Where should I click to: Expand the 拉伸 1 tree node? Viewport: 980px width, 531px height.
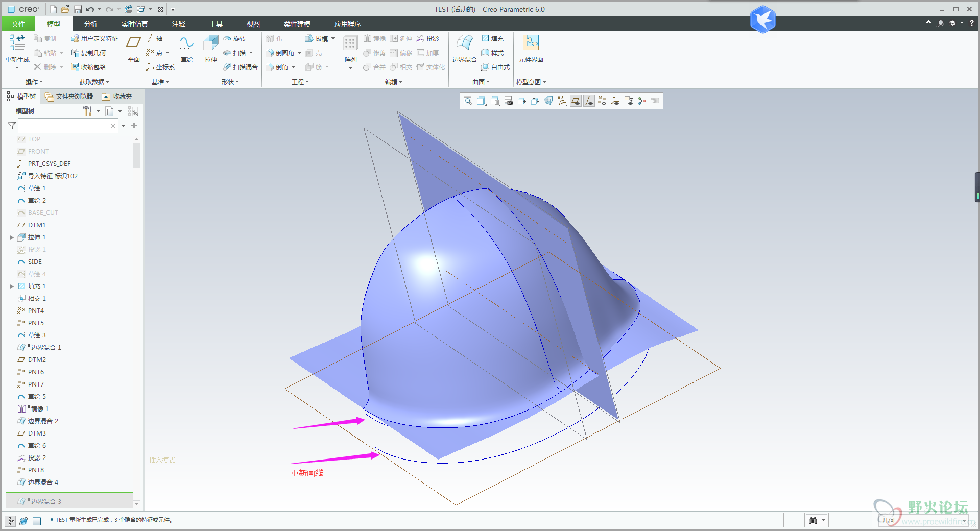click(x=12, y=237)
